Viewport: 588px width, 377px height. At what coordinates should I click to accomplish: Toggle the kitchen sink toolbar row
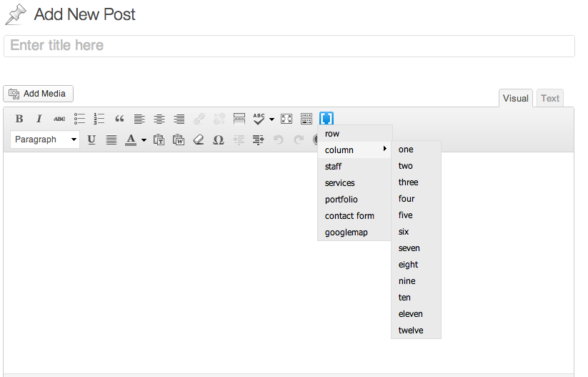point(307,119)
